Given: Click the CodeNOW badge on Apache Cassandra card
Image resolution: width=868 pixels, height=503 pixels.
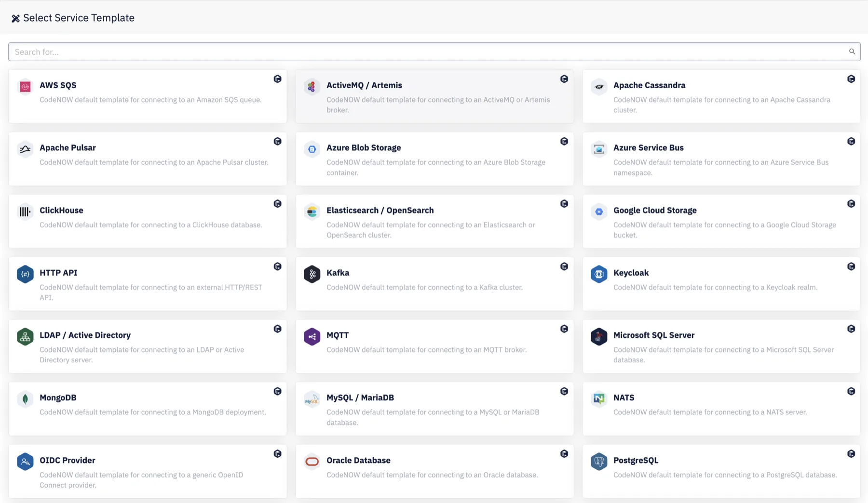Looking at the screenshot, I should coord(851,79).
